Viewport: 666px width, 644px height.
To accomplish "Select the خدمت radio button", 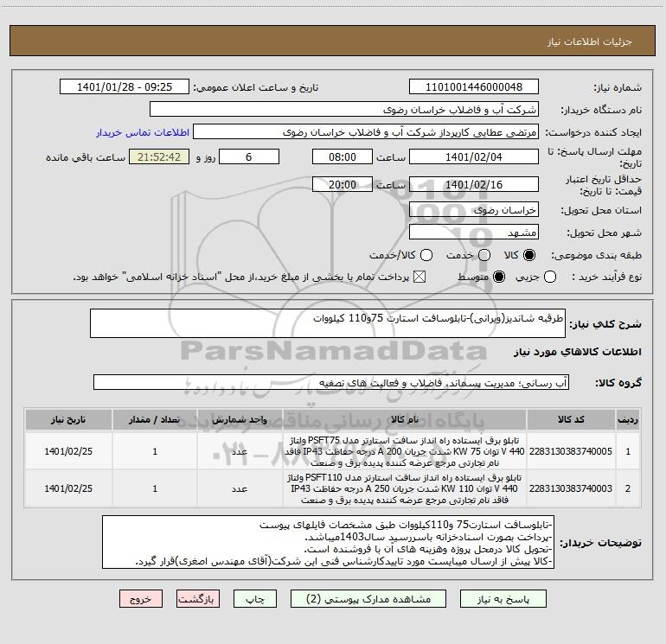I will (x=484, y=255).
